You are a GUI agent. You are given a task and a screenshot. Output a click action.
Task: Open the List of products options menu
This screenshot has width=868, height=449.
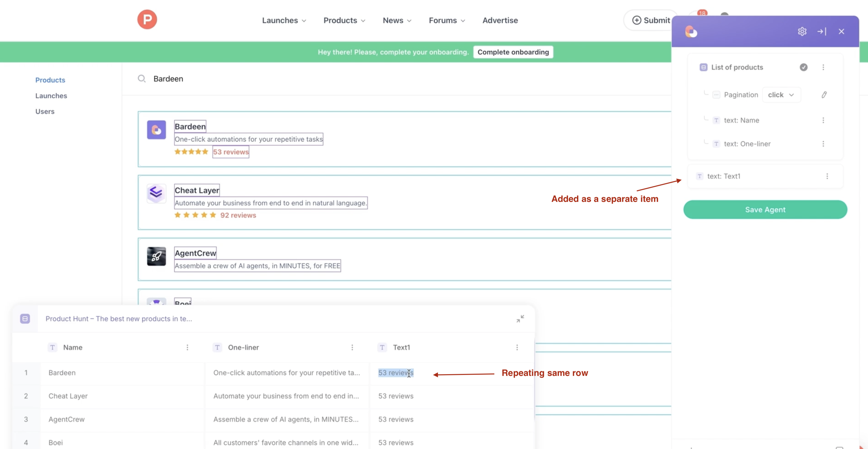click(x=823, y=67)
